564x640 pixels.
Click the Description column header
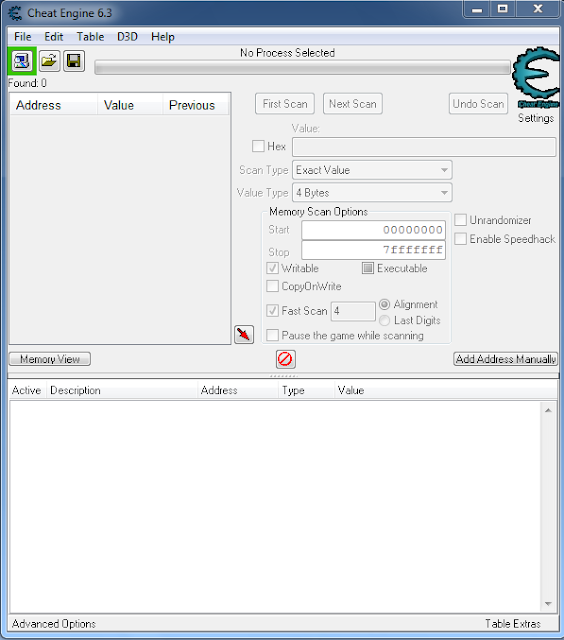[122, 391]
